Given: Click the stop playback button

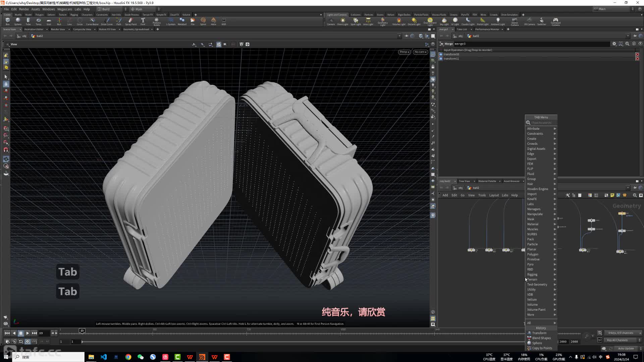Looking at the screenshot, I should (21, 333).
